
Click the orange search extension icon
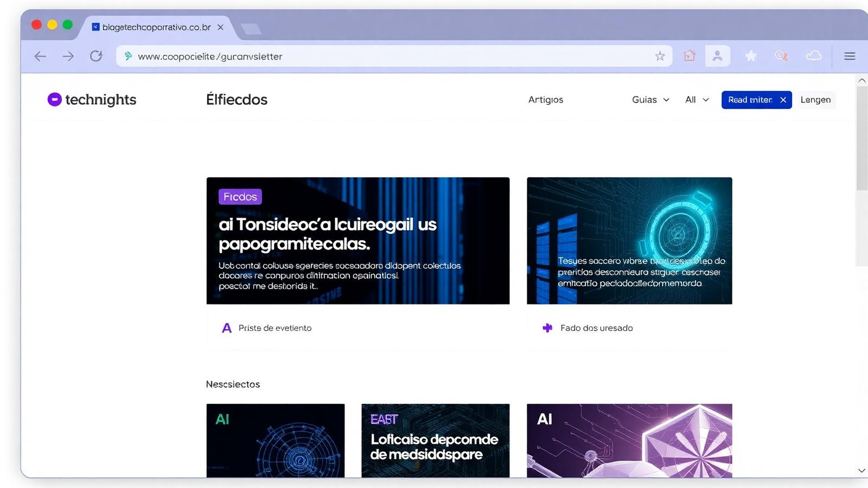pos(781,55)
